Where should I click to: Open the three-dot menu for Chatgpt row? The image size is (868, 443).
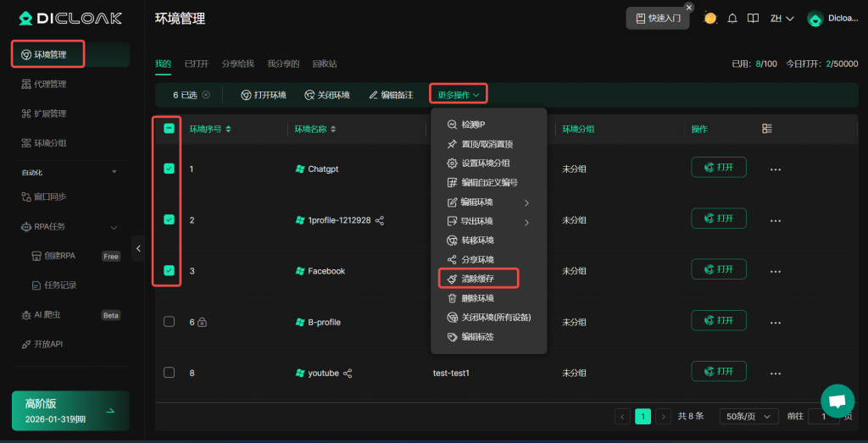[x=775, y=169]
